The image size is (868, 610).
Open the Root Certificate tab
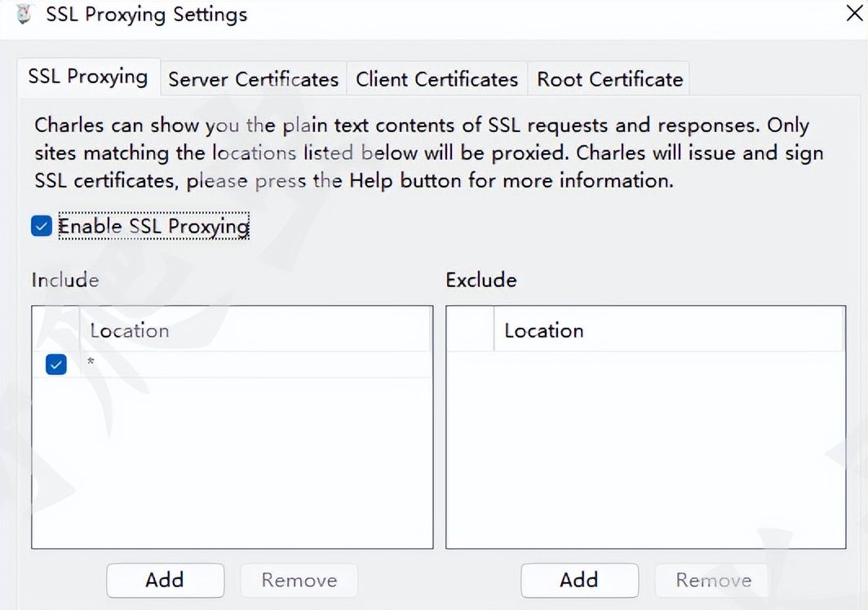click(x=609, y=79)
